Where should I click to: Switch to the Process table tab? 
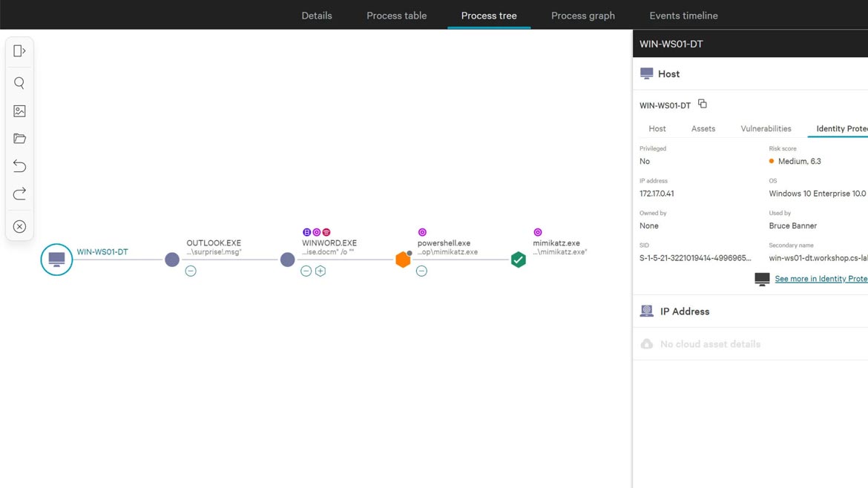click(x=396, y=16)
